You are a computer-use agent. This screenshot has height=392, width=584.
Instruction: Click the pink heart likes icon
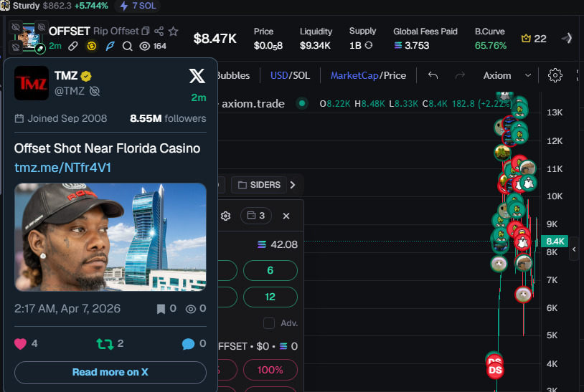pyautogui.click(x=21, y=344)
